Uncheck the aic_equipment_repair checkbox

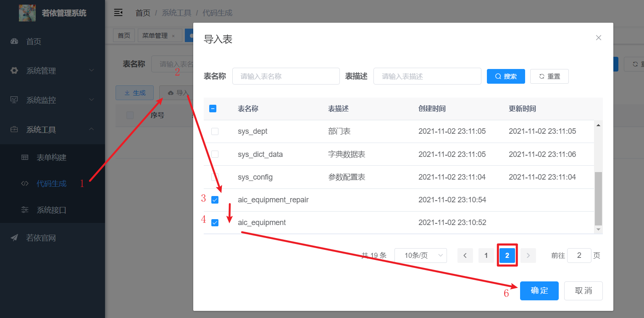(215, 200)
